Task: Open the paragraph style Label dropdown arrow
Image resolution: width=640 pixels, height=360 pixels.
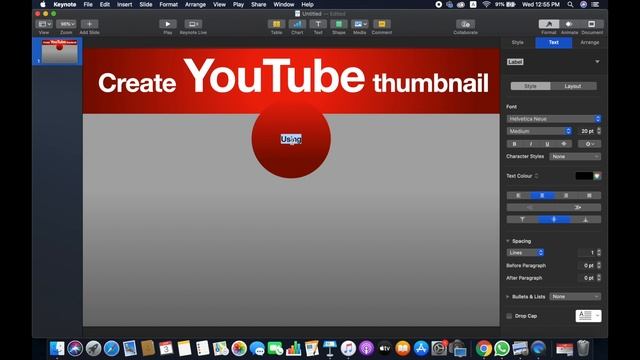Action: click(597, 62)
